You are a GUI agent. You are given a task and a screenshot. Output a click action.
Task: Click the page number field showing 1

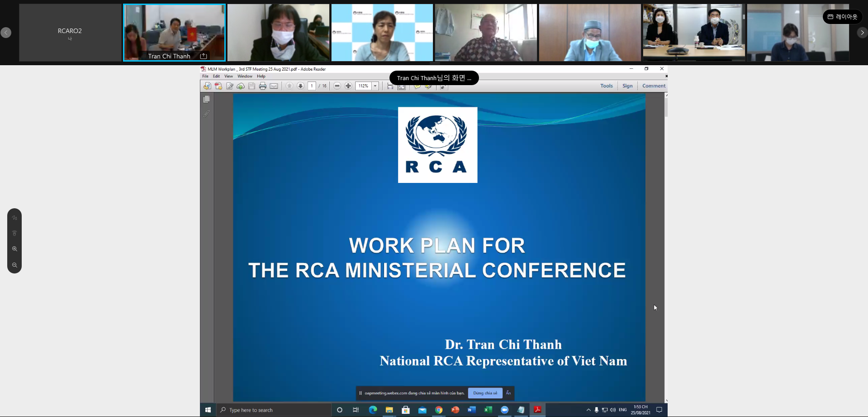tap(312, 86)
